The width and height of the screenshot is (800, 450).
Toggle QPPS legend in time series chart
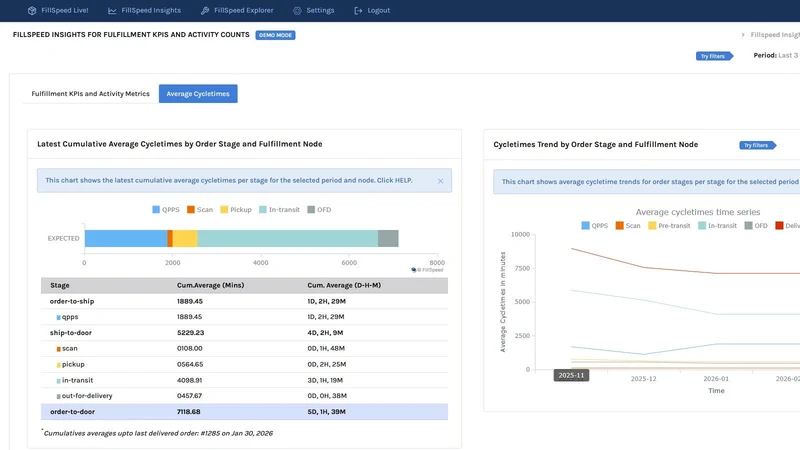tap(594, 226)
